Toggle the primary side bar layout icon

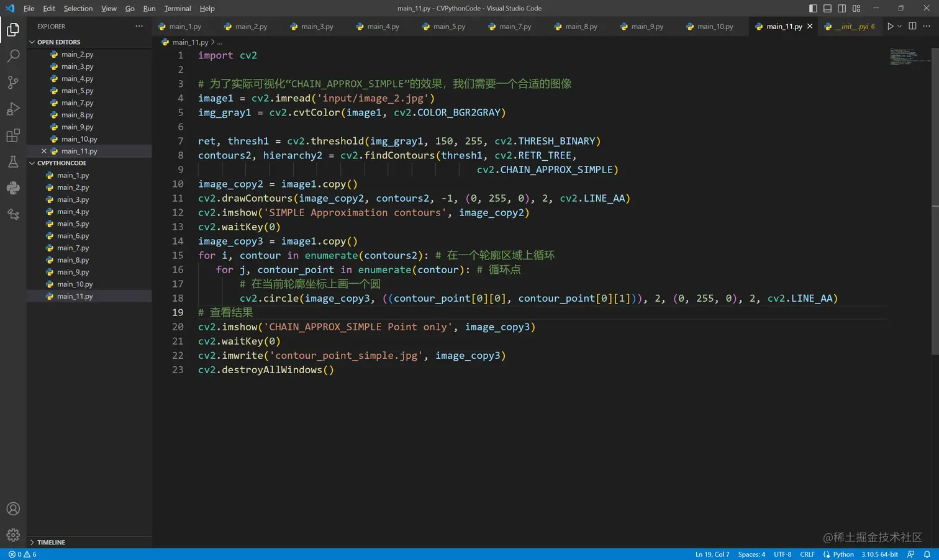[813, 8]
